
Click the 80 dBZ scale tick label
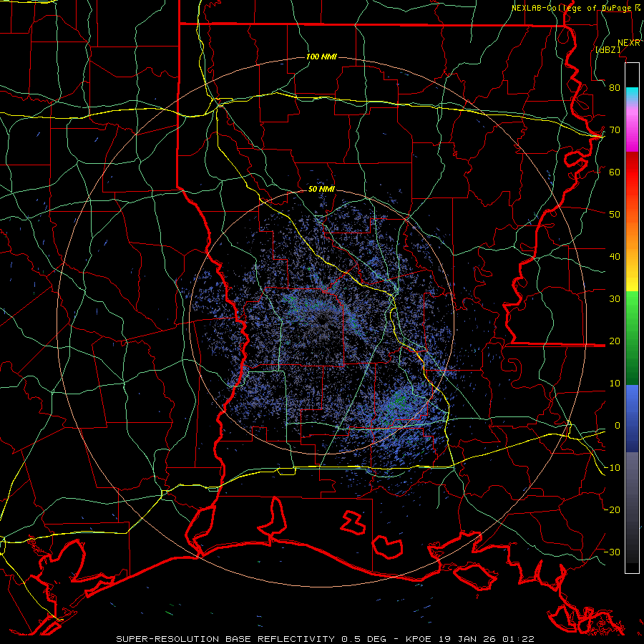[x=615, y=88]
